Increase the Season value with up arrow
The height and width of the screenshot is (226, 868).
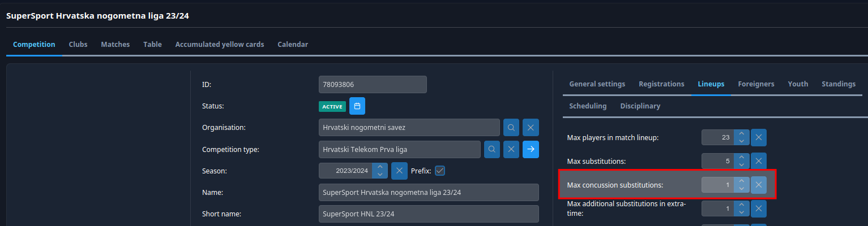coord(380,167)
